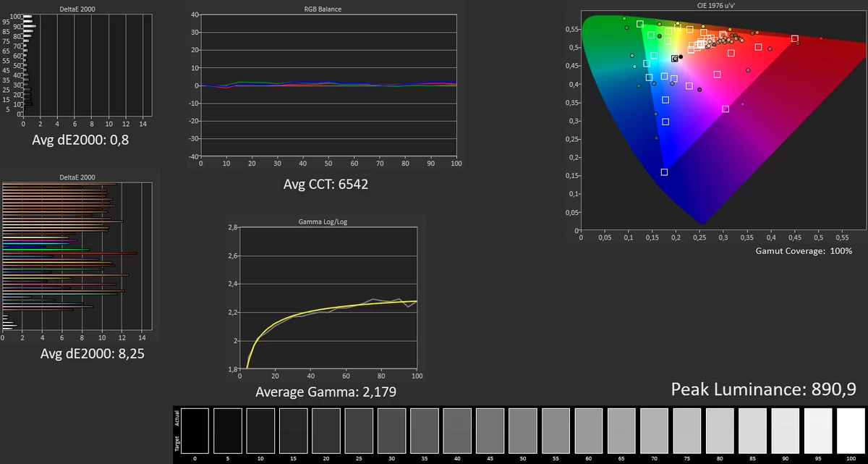Click the rotated Actual row label
Image resolution: width=868 pixels, height=464 pixels.
coord(176,418)
